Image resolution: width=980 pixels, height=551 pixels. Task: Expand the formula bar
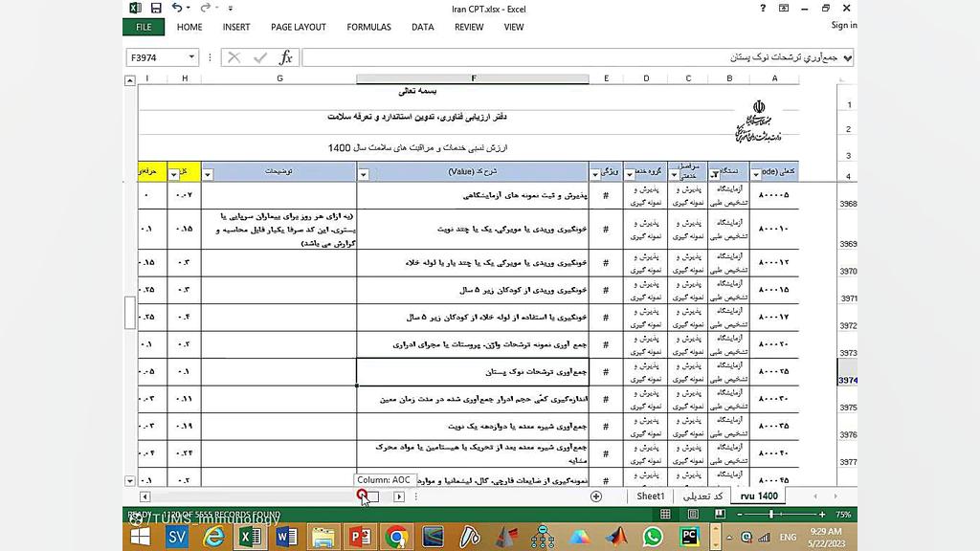tap(848, 58)
